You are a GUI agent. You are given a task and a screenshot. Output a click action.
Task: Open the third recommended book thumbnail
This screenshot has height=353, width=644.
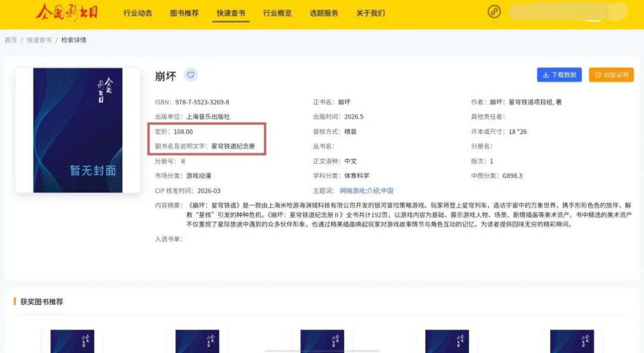(x=322, y=341)
